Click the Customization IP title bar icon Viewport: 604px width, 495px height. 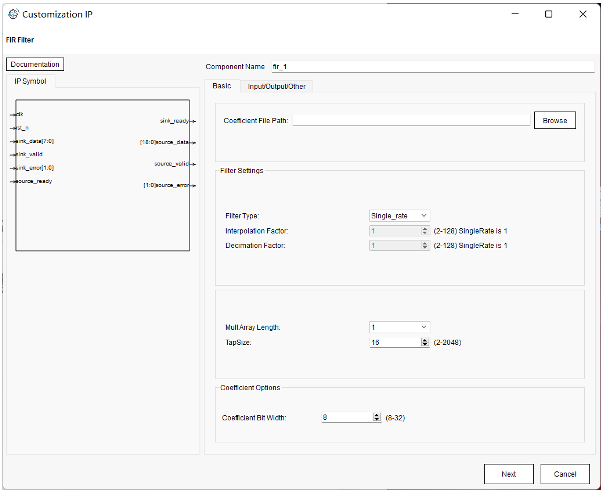[12, 15]
